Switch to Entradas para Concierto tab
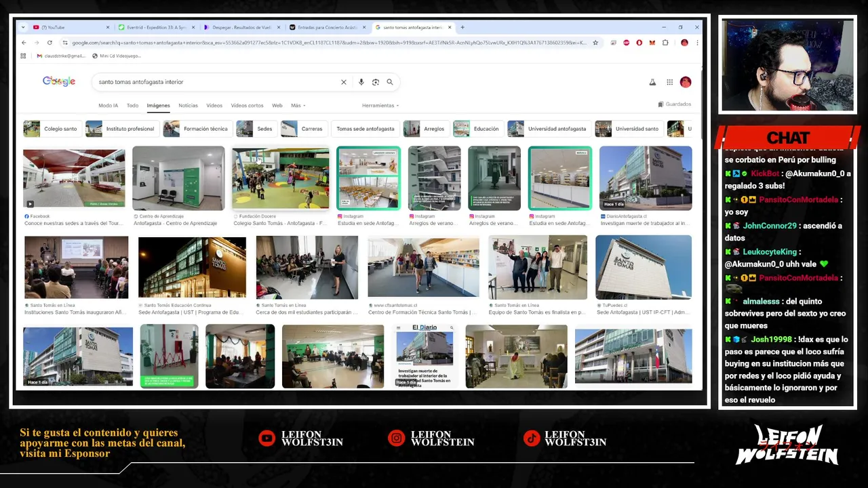Image resolution: width=868 pixels, height=488 pixels. coord(327,27)
